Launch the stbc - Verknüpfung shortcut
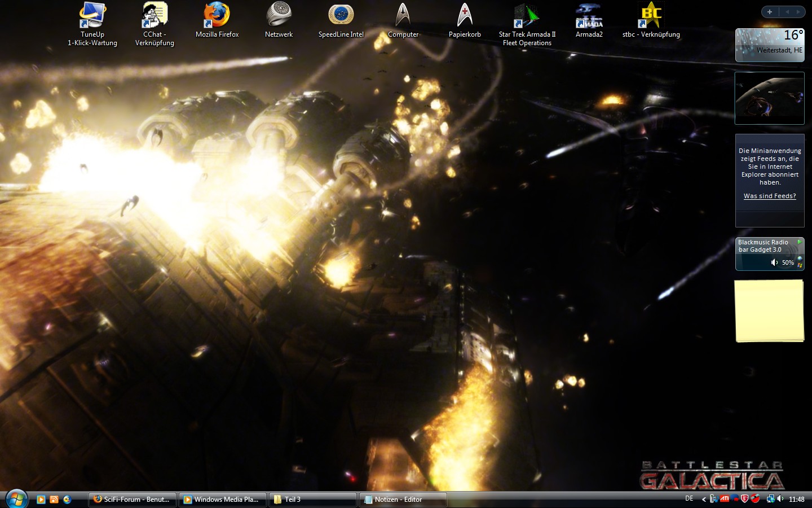The image size is (812, 508). [651, 16]
